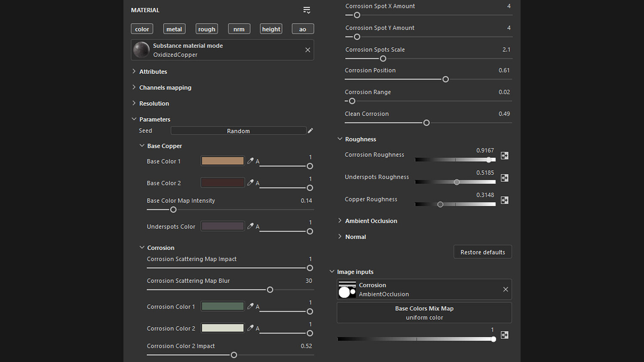Open the Corrosion Color 1 green swatch
The image size is (644, 362).
click(223, 306)
